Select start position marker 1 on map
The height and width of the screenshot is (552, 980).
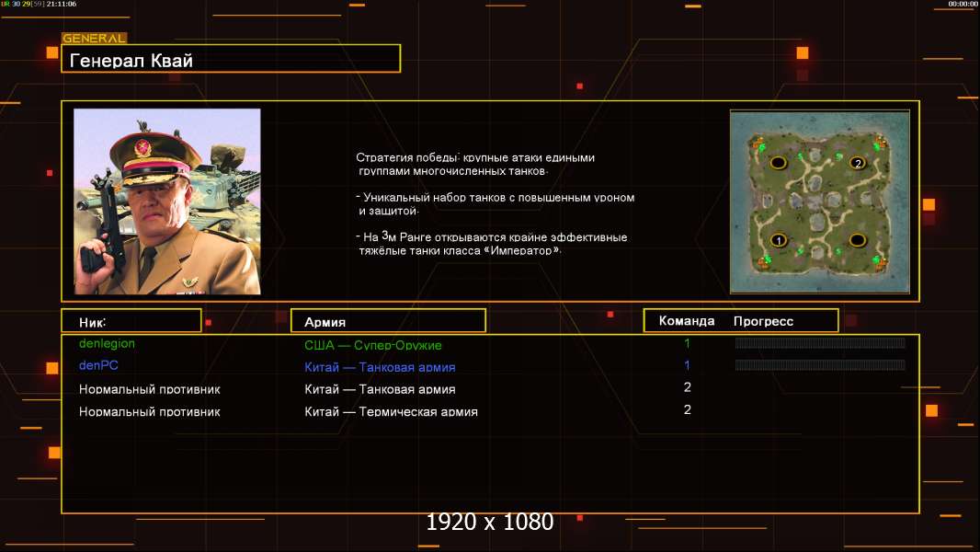[x=778, y=240]
